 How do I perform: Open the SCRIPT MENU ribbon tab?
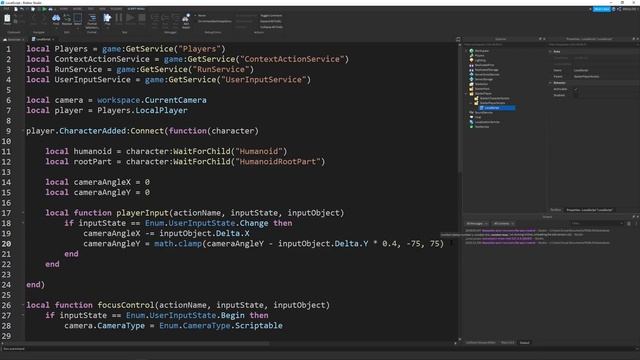click(x=136, y=9)
